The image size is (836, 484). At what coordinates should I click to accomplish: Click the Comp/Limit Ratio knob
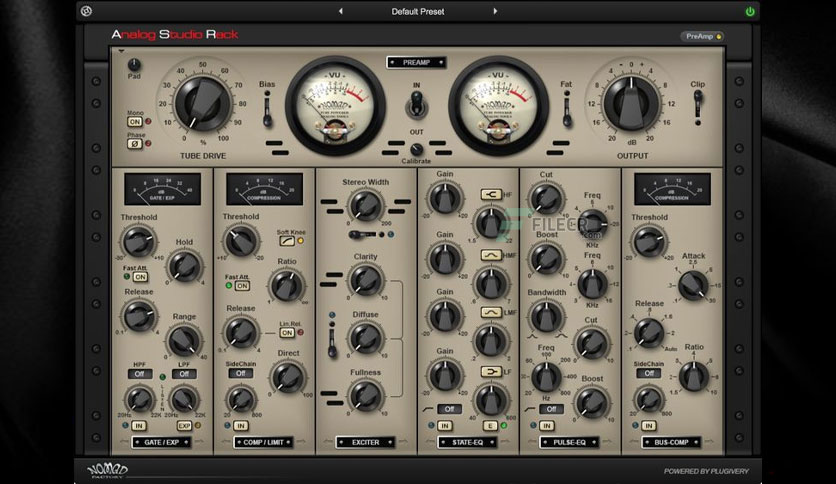click(x=287, y=285)
